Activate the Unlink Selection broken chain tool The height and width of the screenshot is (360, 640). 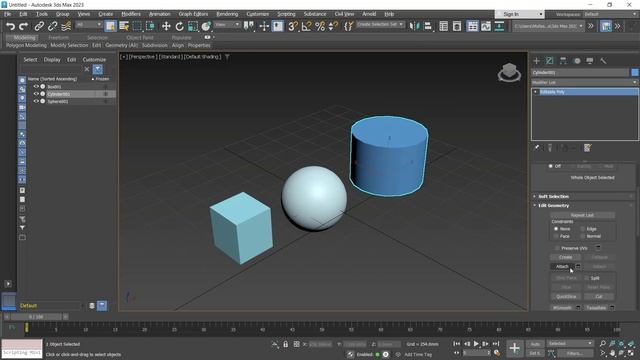pos(52,27)
